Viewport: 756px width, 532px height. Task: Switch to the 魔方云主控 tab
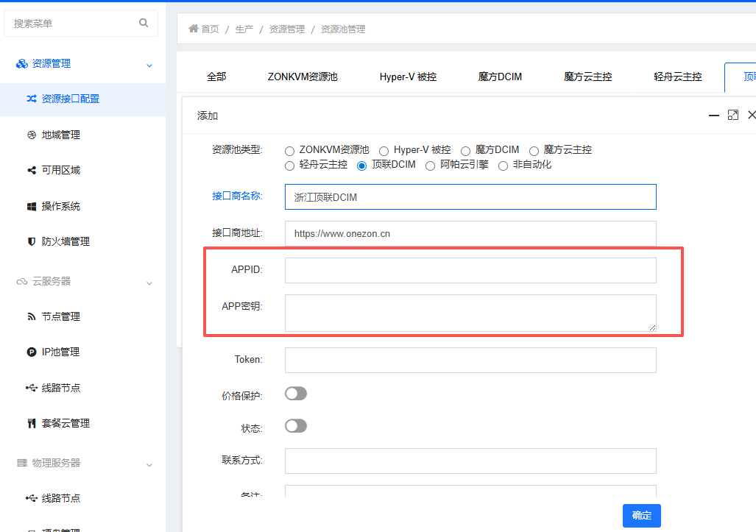(587, 77)
